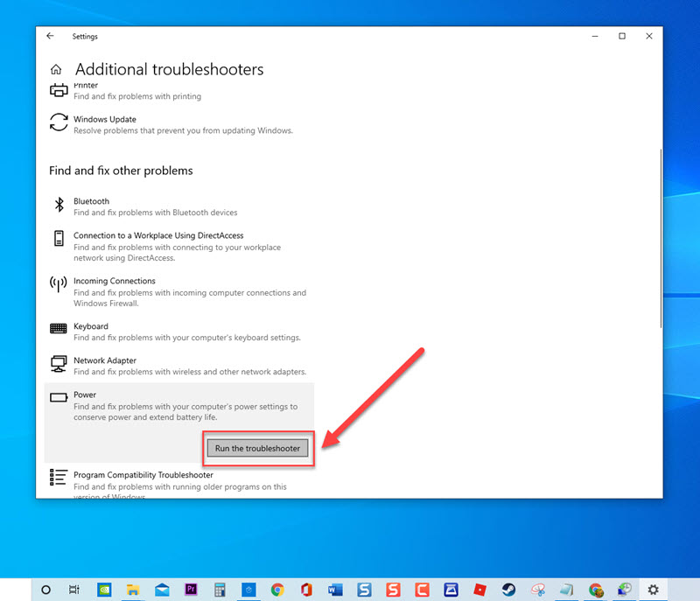This screenshot has height=601, width=700.
Task: Select the Connection to a Workplace icon
Action: [59, 238]
